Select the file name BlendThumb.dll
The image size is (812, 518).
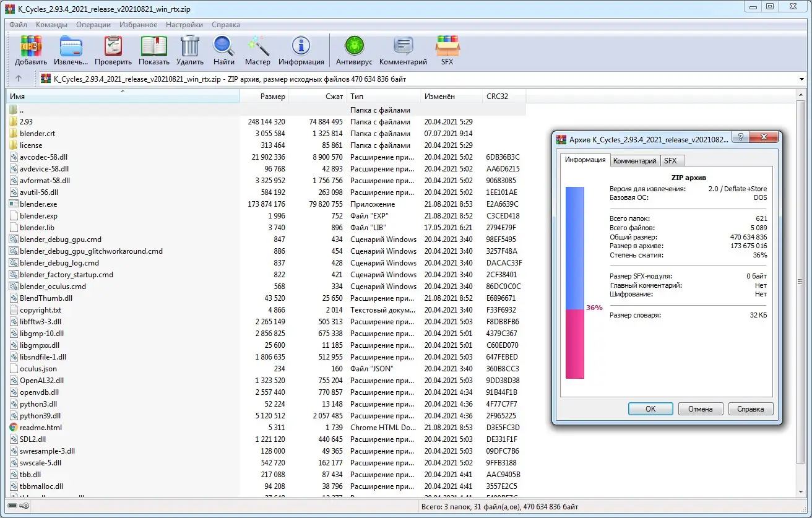(46, 298)
